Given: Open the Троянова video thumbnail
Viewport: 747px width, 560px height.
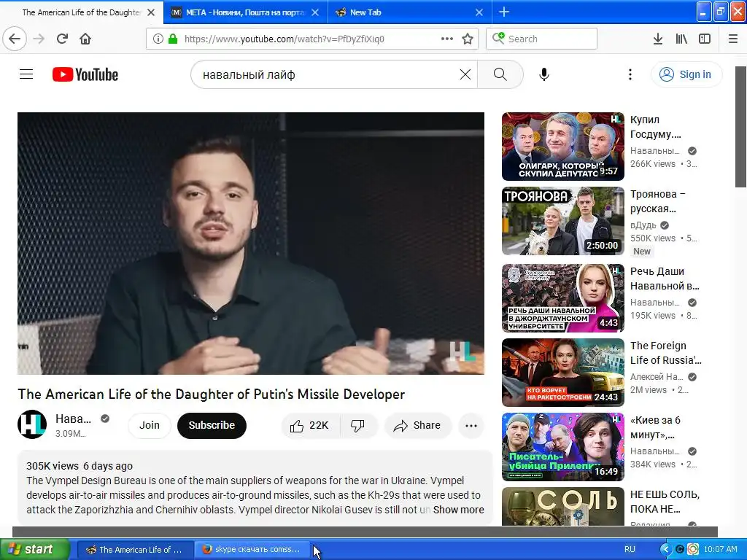Looking at the screenshot, I should point(562,221).
